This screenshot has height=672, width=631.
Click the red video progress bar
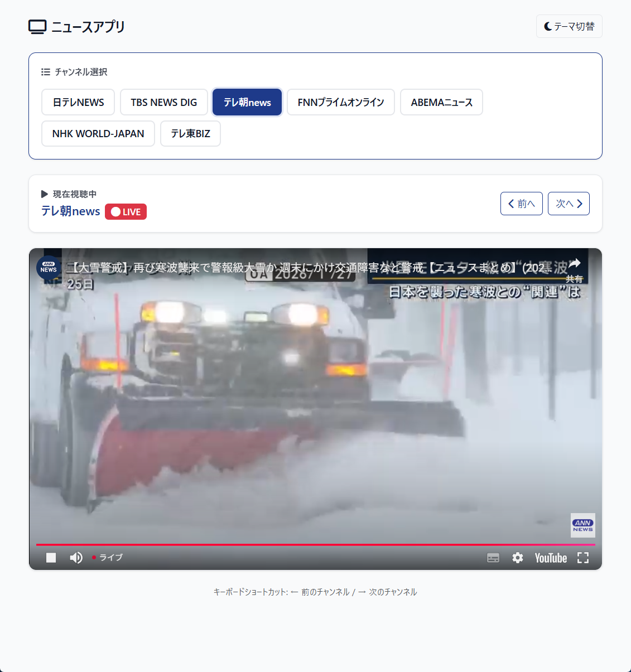point(315,544)
